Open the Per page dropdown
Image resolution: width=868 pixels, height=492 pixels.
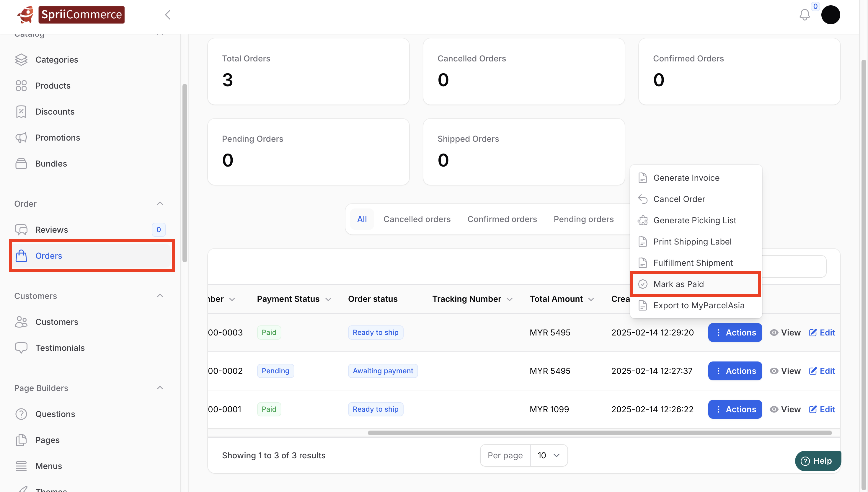tap(549, 455)
